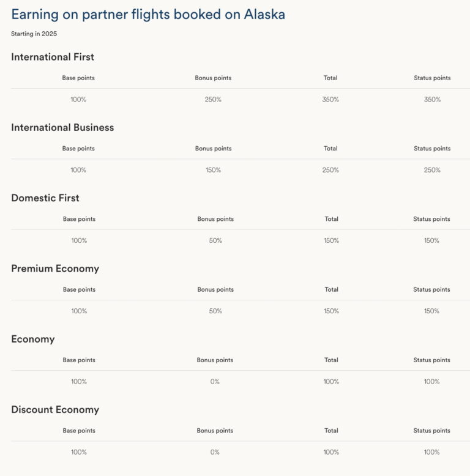
Task: Click the Economy section heading
Action: coord(33,339)
